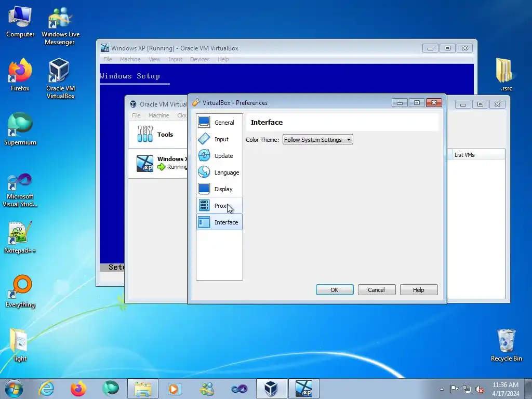Open Display preferences section
The width and height of the screenshot is (532, 399).
click(219, 189)
